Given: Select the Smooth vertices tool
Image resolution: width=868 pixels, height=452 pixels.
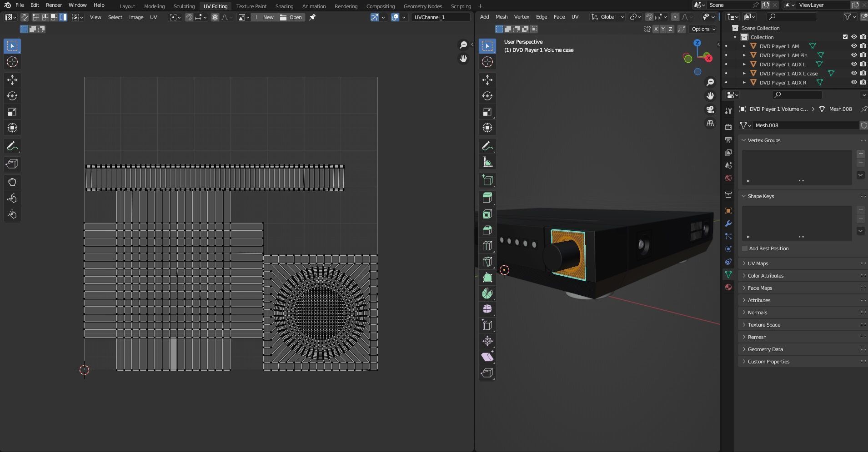Looking at the screenshot, I should [x=487, y=309].
